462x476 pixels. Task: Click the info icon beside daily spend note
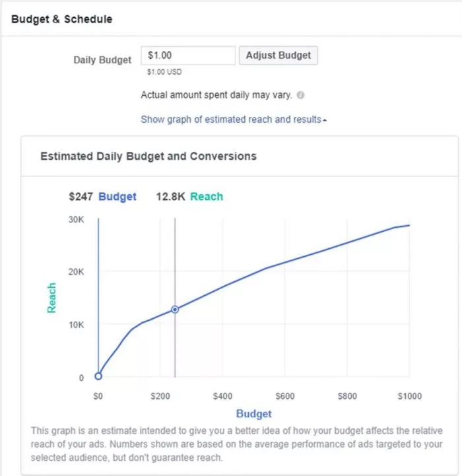[x=301, y=95]
